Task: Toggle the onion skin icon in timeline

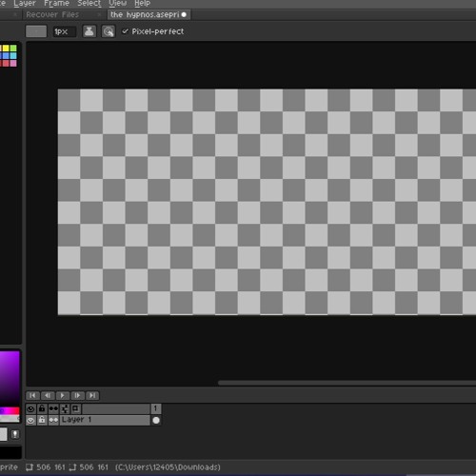Action: [75, 408]
